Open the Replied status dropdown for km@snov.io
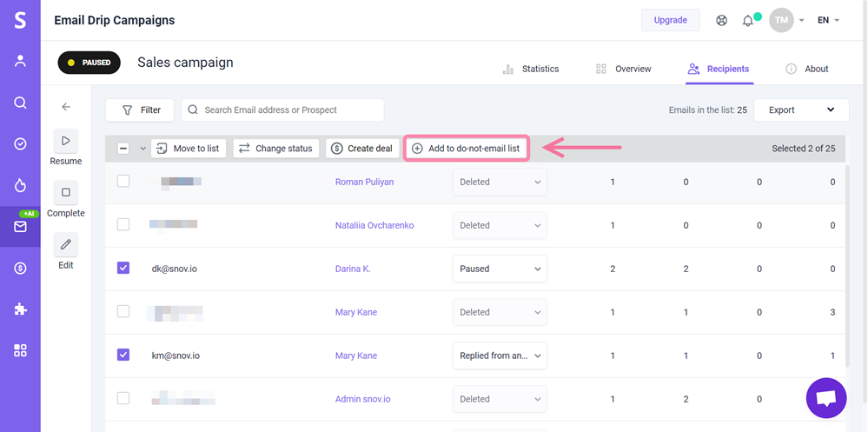Image resolution: width=868 pixels, height=432 pixels. [500, 356]
